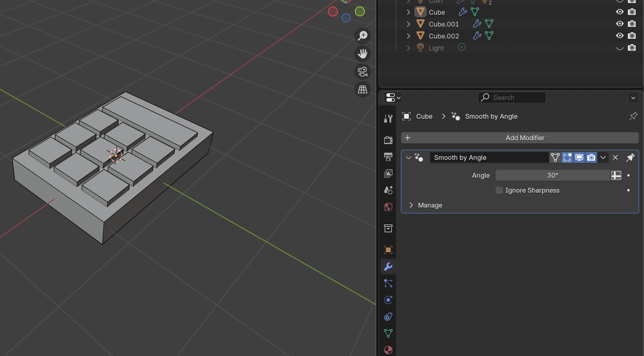644x356 pixels.
Task: Open the Render properties tab
Action: (388, 140)
